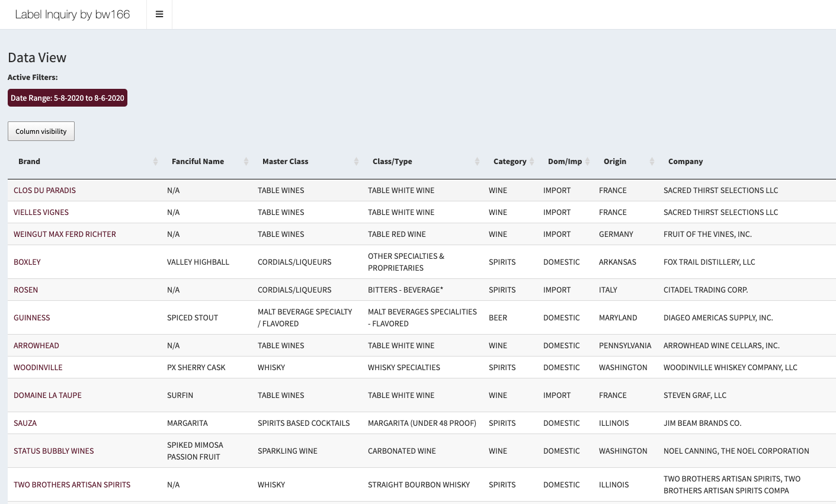Select ARKANSAS origin cell
Screen dimensions: 836x504
tap(617, 262)
